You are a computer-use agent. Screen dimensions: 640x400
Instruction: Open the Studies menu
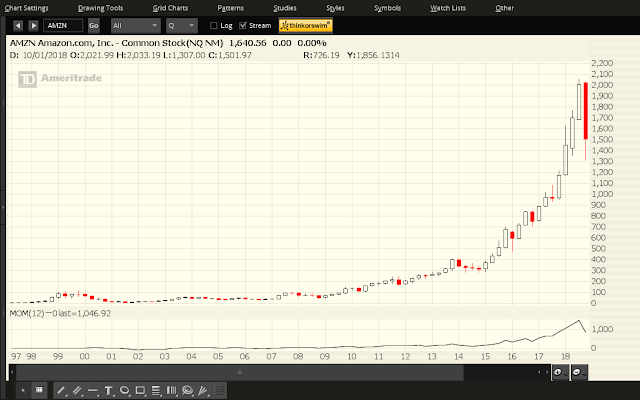point(285,8)
